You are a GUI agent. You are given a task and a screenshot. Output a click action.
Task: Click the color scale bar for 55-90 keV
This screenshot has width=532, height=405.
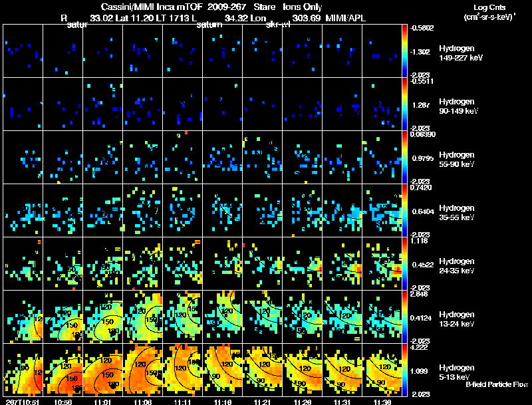[x=404, y=158]
